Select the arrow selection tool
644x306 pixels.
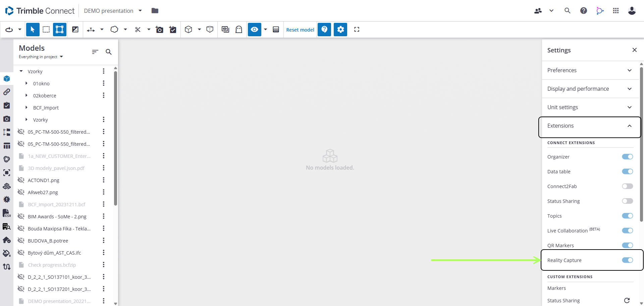(x=33, y=30)
